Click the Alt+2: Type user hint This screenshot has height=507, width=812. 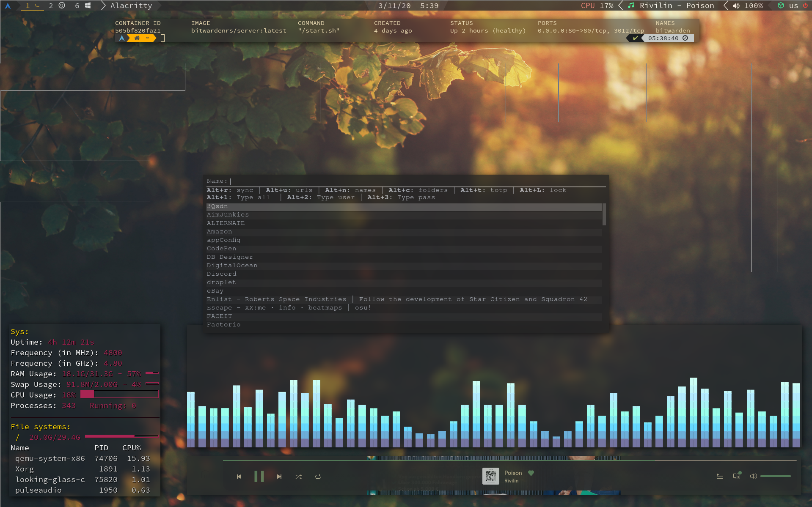321,197
